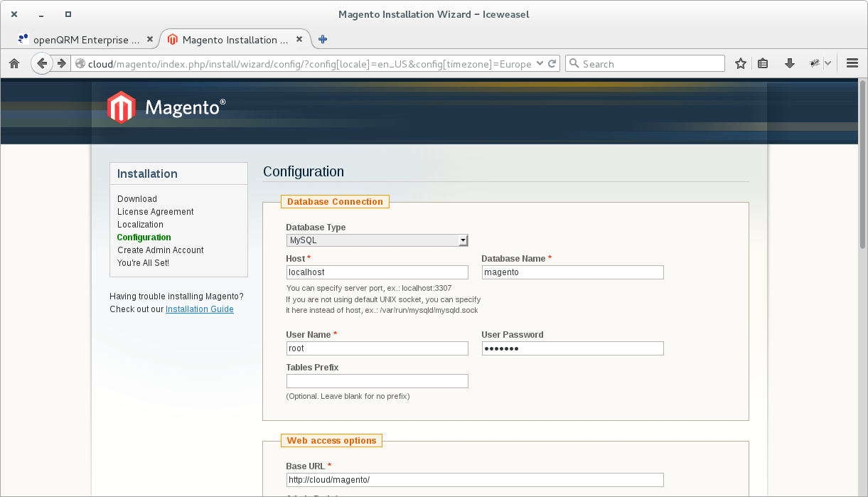Close the Magento Installation tab
The height and width of the screenshot is (497, 868).
[299, 40]
